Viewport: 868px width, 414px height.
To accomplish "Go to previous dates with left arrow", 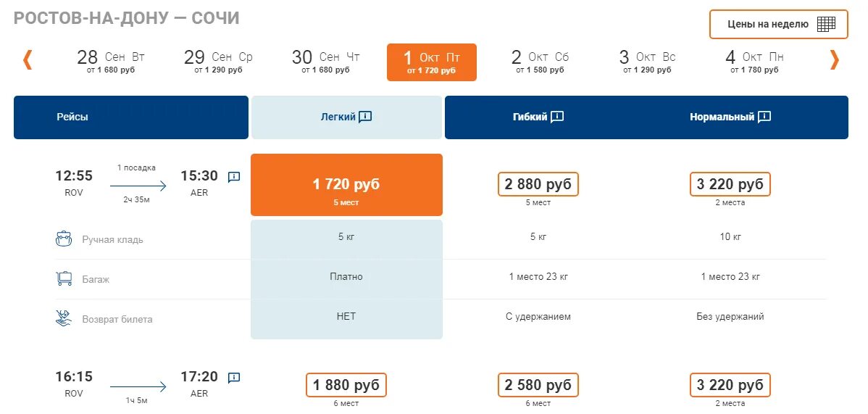I will [28, 59].
